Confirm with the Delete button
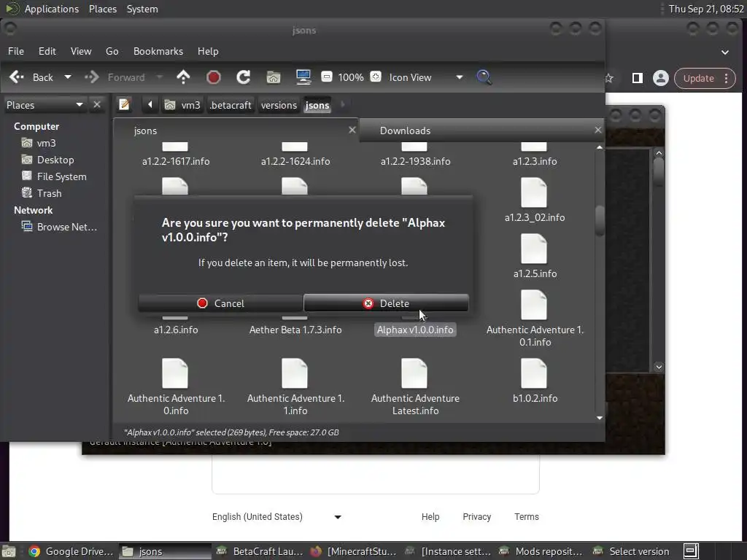747x560 pixels. (x=386, y=303)
